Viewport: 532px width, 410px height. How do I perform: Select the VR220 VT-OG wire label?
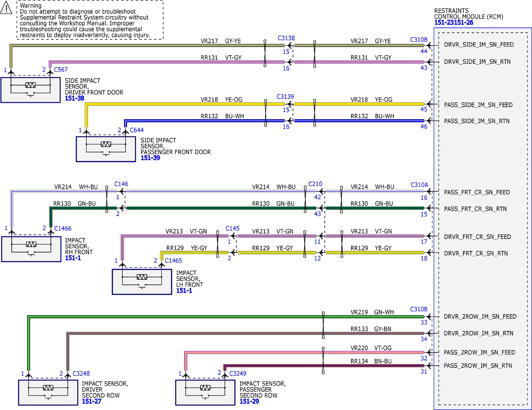coord(371,348)
